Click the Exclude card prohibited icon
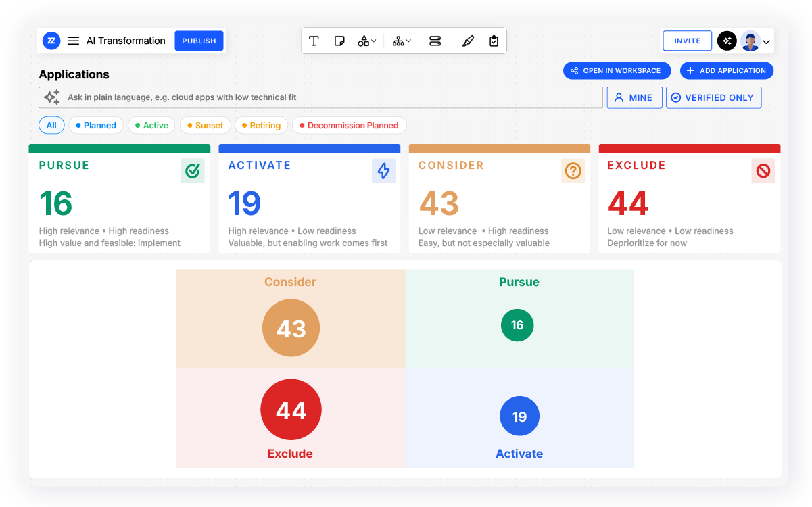The height and width of the screenshot is (507, 812). coord(763,171)
